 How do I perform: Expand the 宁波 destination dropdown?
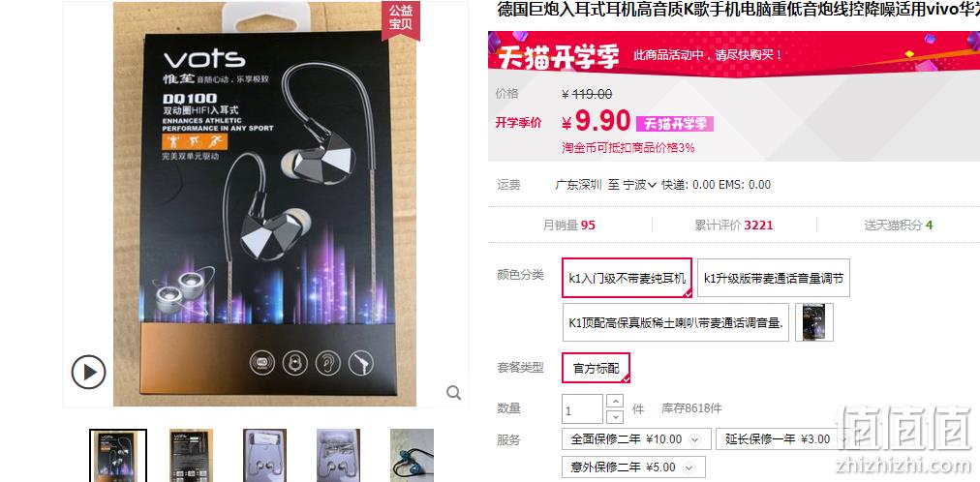(x=639, y=185)
